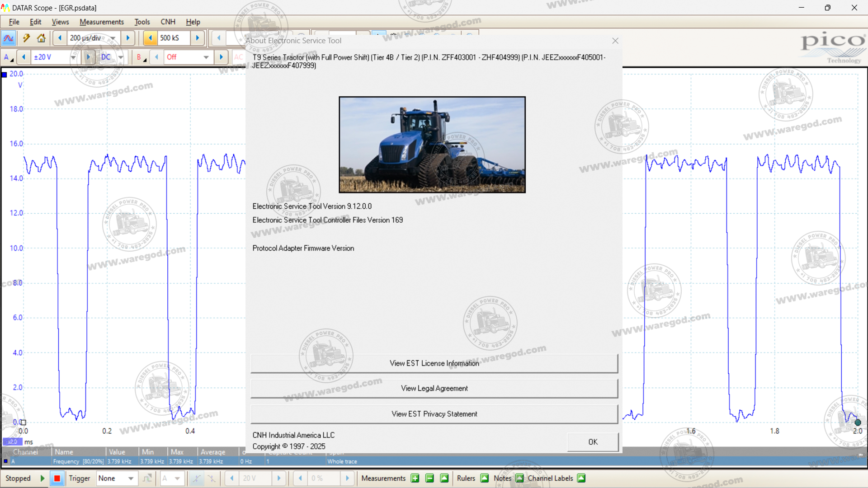Click the home icon in toolbar

(x=41, y=38)
